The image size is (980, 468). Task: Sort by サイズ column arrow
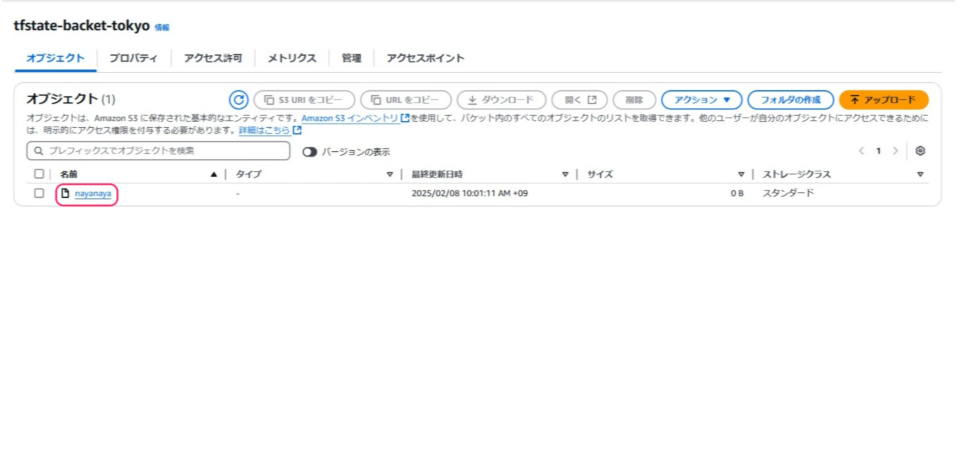741,174
